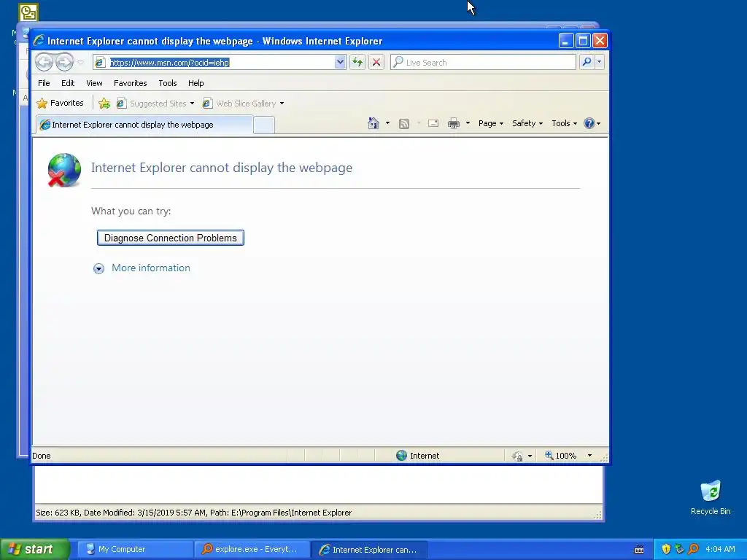The image size is (747, 560).
Task: Expand the address bar history dropdown
Action: click(x=340, y=63)
